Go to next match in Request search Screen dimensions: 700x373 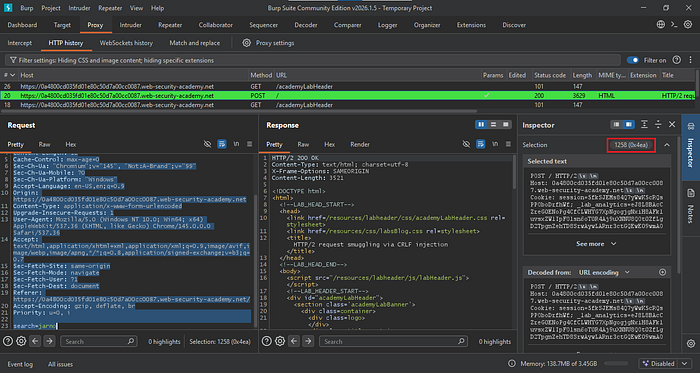coord(49,341)
